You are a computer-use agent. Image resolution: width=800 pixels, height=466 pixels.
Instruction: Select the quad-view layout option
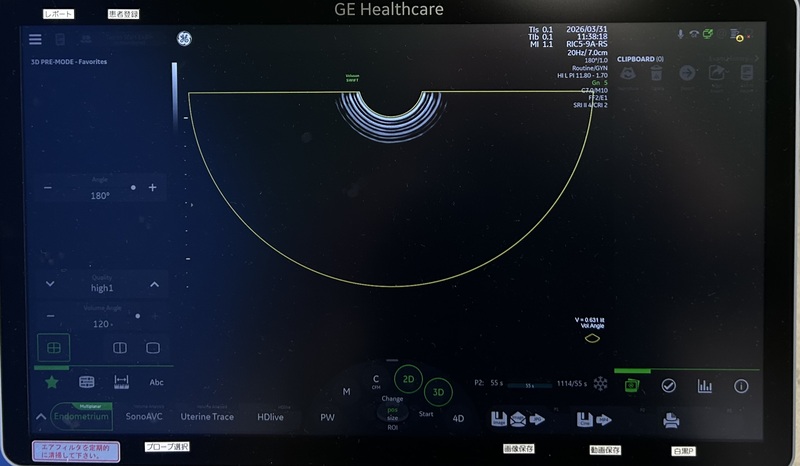(x=53, y=348)
